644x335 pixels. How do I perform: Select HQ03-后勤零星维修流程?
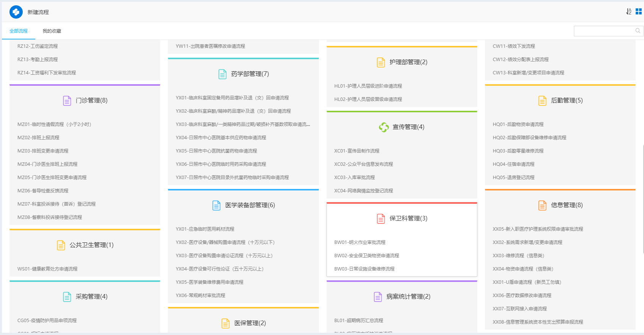(x=518, y=151)
